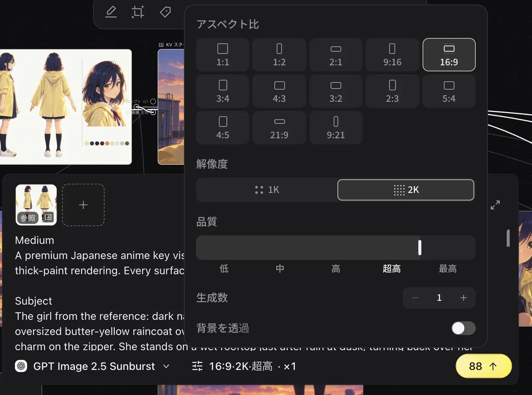Image resolution: width=532 pixels, height=395 pixels.
Task: Click the image icon on reference thumbnail
Action: 48,217
